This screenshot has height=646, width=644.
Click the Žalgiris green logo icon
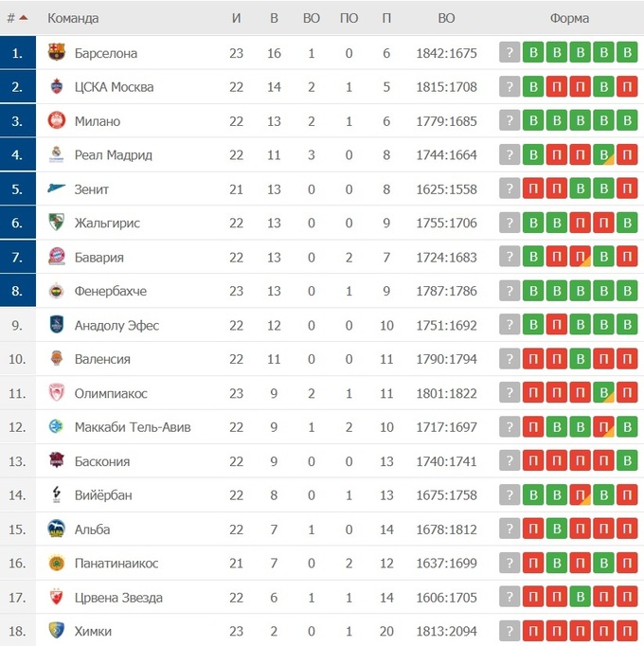(x=57, y=224)
